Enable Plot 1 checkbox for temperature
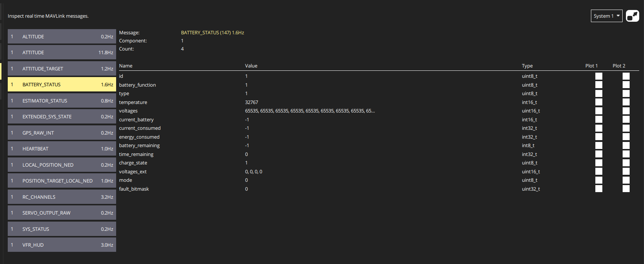Image resolution: width=644 pixels, height=264 pixels. (x=599, y=102)
